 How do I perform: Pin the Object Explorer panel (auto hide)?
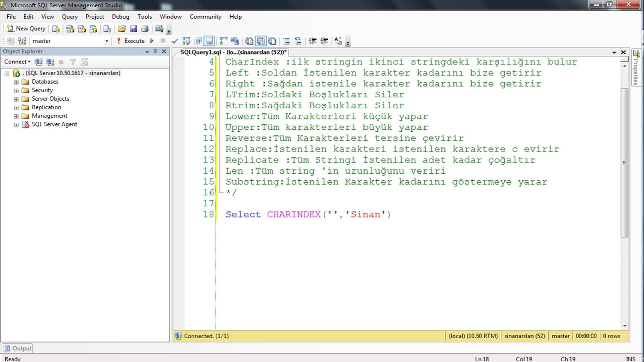tap(155, 51)
